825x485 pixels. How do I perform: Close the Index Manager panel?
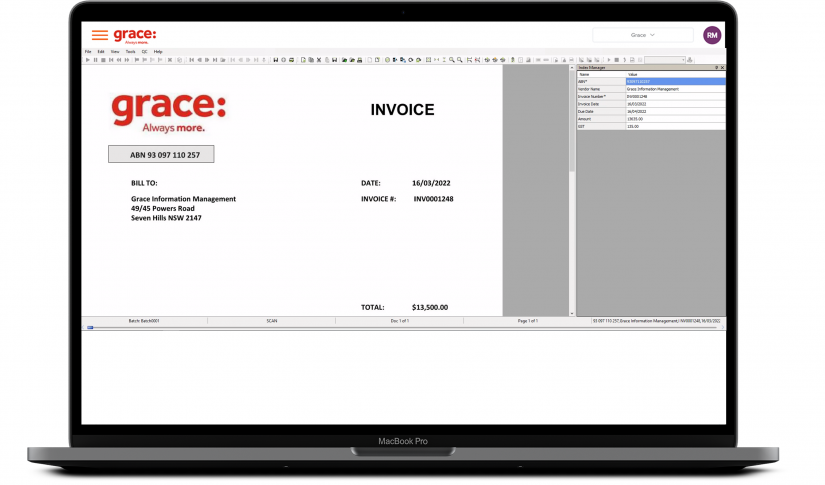tap(722, 67)
